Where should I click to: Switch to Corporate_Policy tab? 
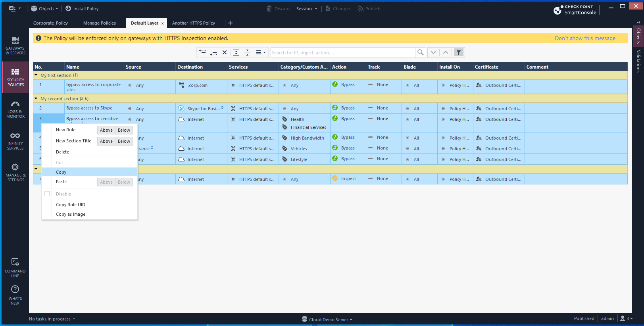click(x=50, y=23)
